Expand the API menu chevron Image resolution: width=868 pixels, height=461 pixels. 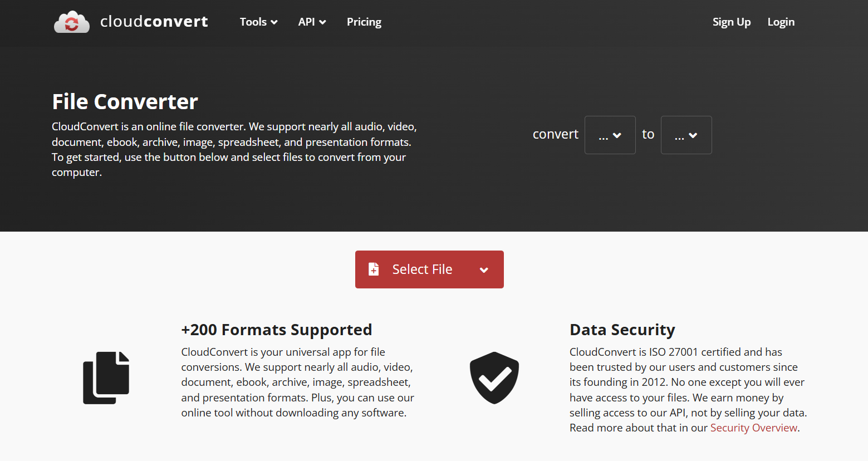pos(322,22)
